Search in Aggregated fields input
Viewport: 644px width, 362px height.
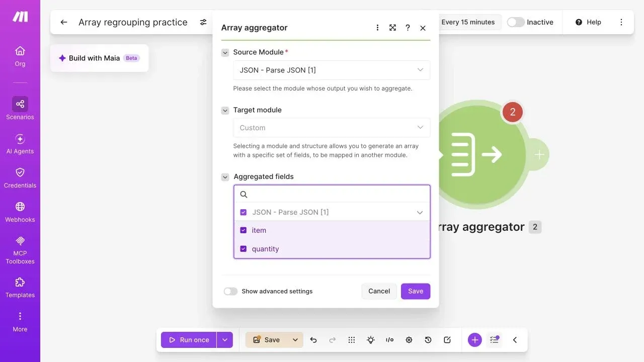click(x=332, y=194)
